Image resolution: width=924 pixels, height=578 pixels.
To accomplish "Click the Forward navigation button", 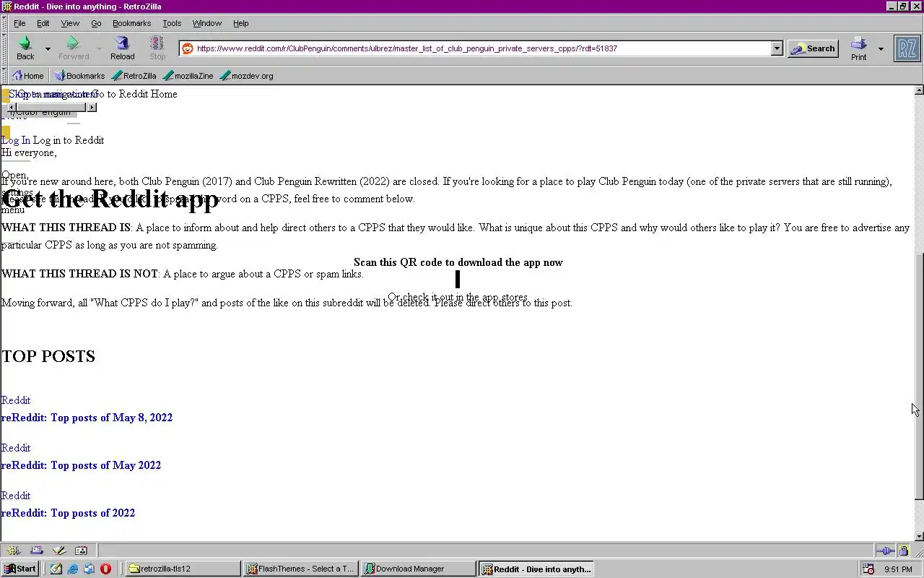I will (x=74, y=48).
